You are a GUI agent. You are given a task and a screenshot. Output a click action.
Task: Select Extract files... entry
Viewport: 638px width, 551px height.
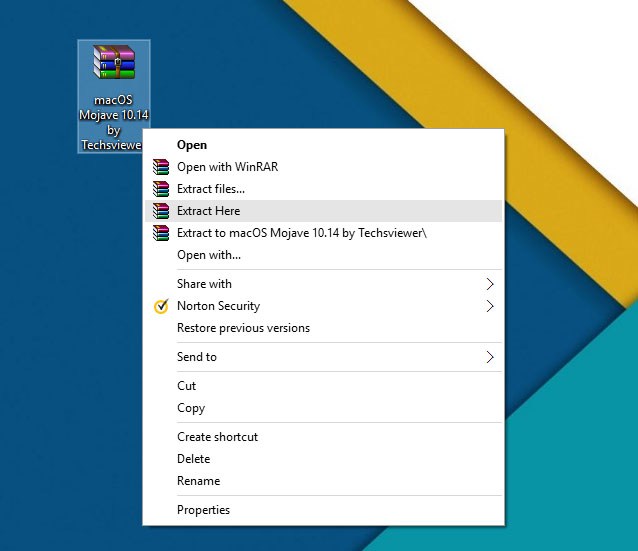coord(323,189)
